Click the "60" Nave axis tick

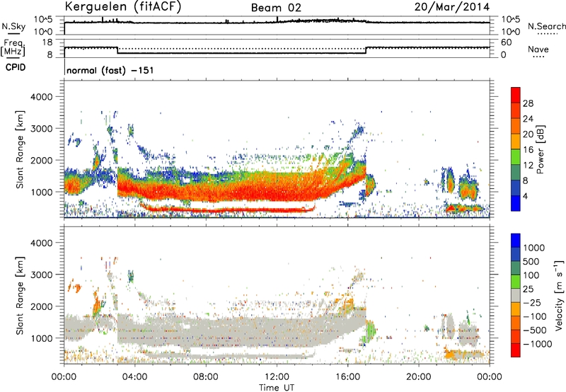coord(506,42)
